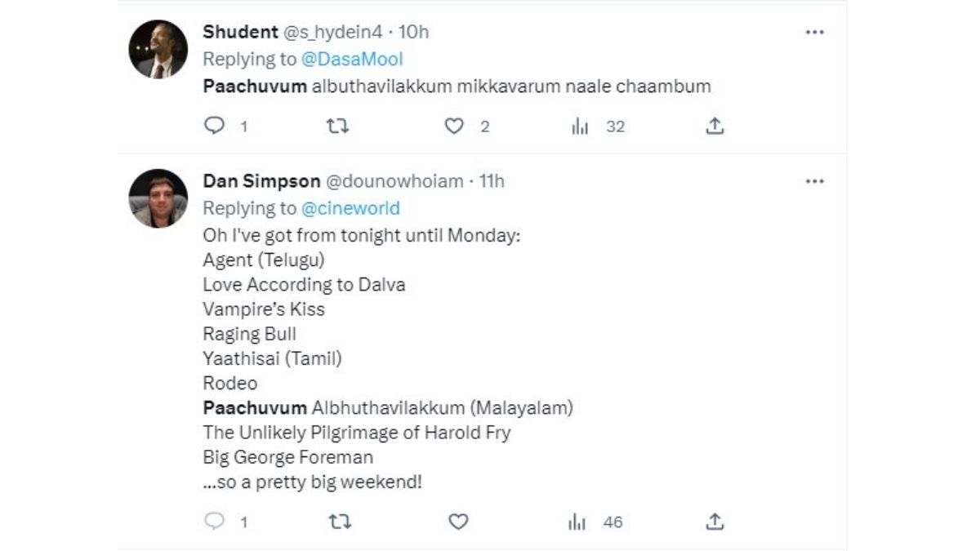Like Dan Simpson's tweet with the heart icon

pos(459,521)
